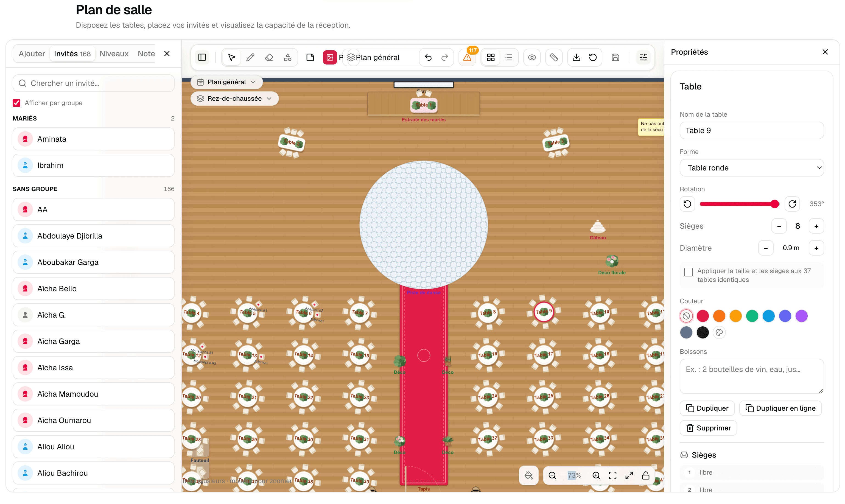Focus the Chercher un invité search field

[93, 83]
